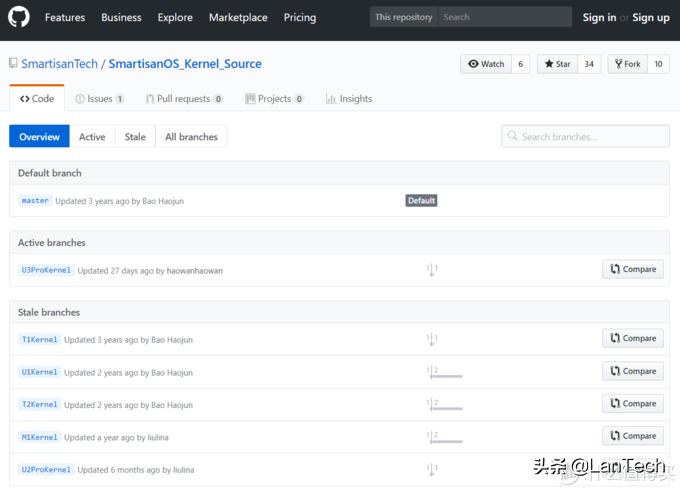Select the Overview branch filter
The width and height of the screenshot is (680, 490).
point(39,137)
